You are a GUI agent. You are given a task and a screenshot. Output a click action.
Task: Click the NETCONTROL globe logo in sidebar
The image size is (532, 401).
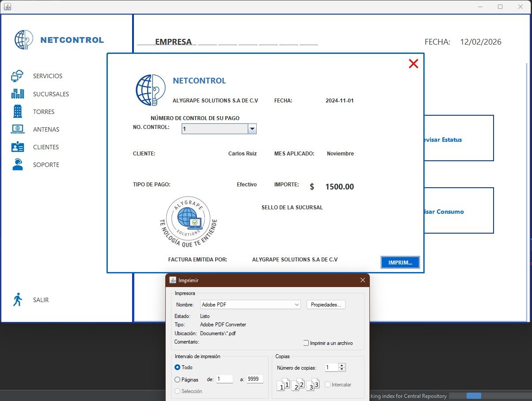click(x=23, y=40)
